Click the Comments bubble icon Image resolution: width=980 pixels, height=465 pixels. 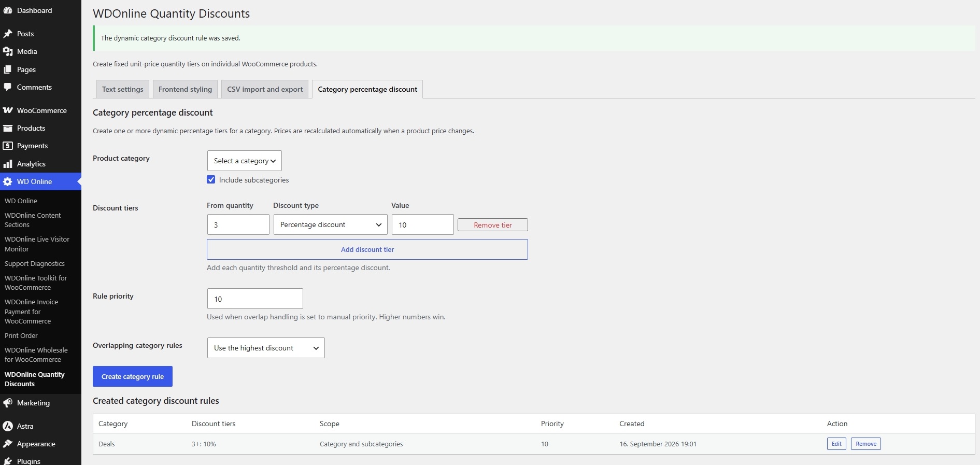pyautogui.click(x=8, y=87)
